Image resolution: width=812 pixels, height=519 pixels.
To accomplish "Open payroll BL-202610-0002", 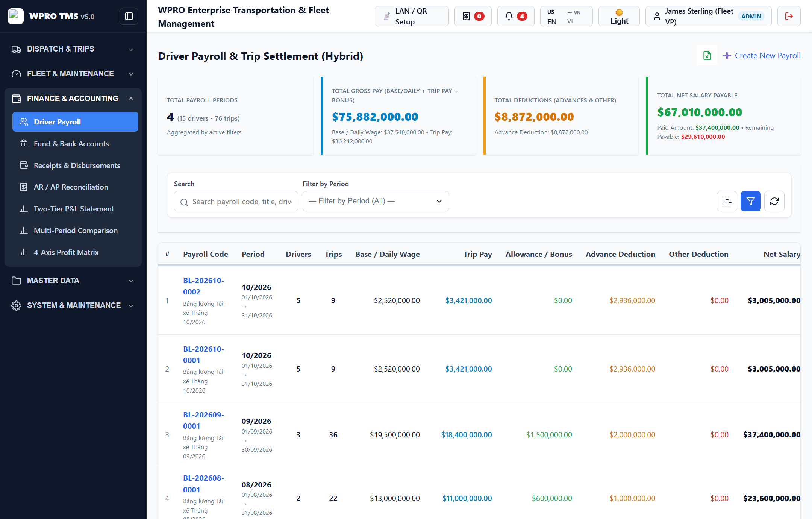I will point(203,286).
